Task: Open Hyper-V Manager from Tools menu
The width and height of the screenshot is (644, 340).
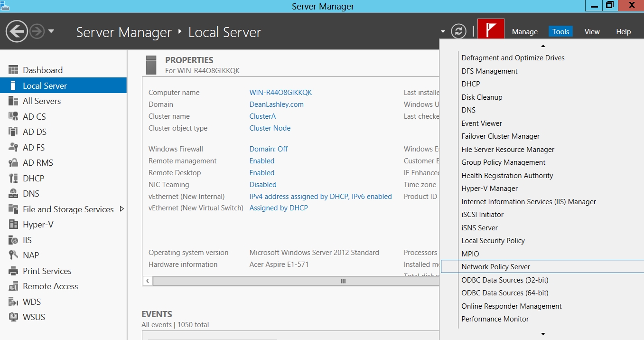Action: [489, 189]
